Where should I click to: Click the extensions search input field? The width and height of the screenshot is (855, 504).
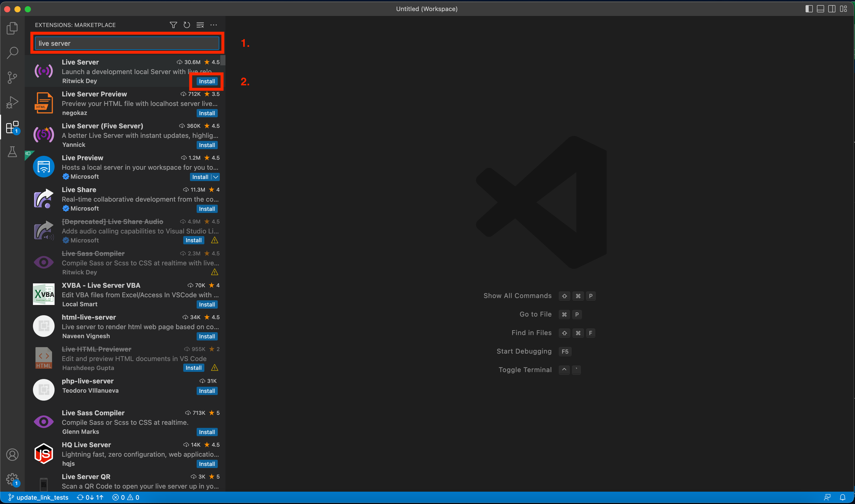(127, 43)
